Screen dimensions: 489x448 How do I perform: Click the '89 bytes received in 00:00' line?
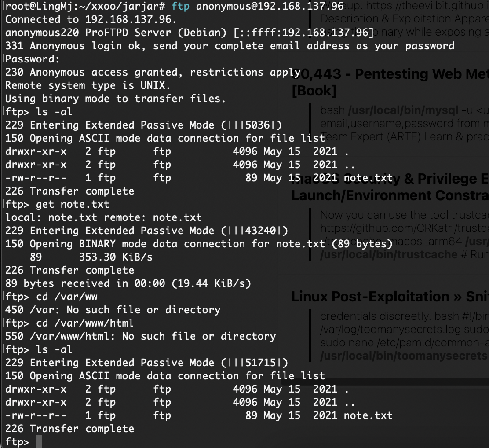tap(128, 283)
